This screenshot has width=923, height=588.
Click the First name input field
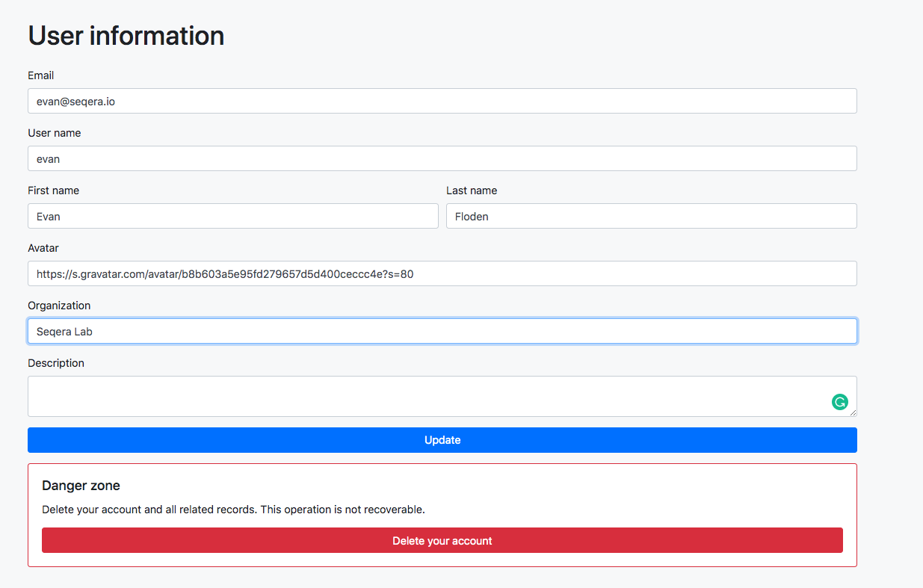coord(233,216)
